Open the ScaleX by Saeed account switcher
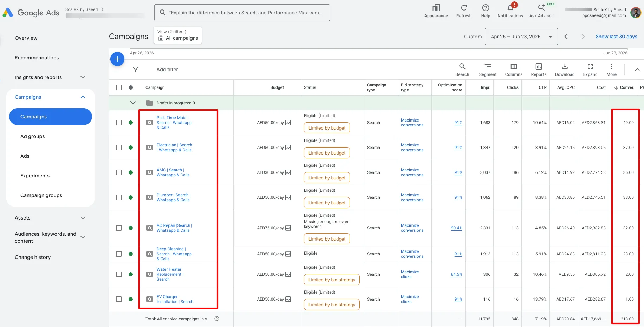This screenshot has height=327, width=644. click(84, 9)
